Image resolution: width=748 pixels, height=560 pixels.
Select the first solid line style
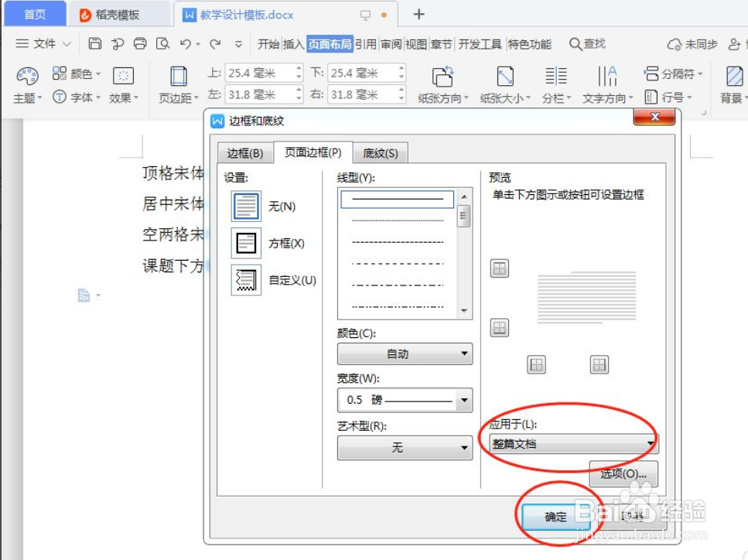click(396, 199)
